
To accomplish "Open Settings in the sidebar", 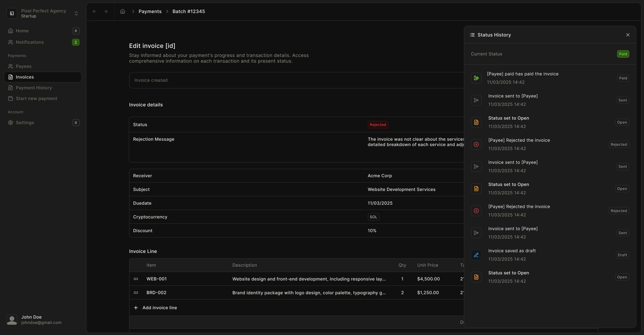I will point(43,123).
